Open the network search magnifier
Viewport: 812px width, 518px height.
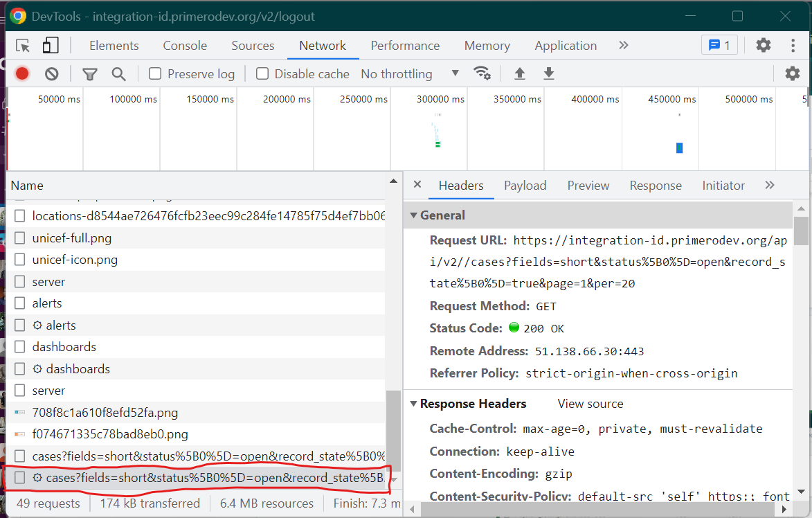(x=118, y=74)
